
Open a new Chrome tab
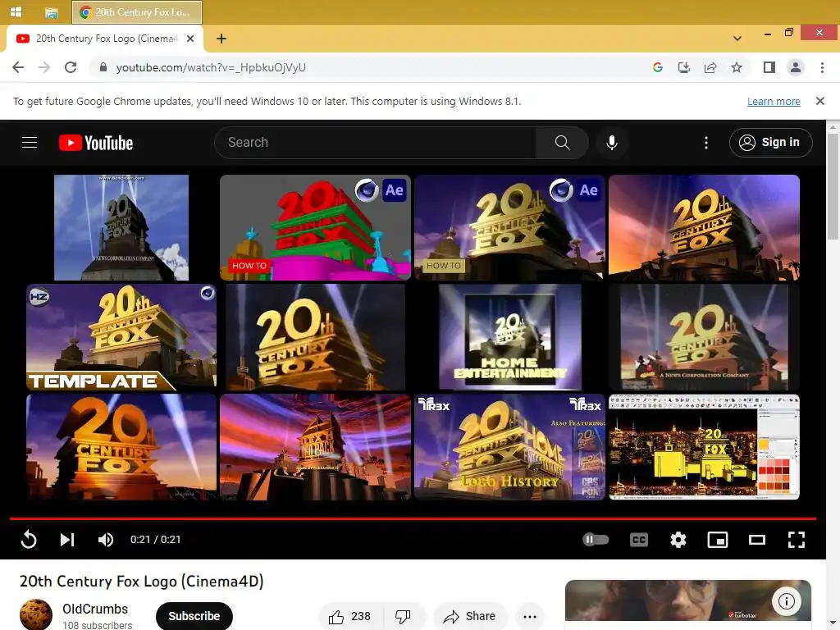pyautogui.click(x=221, y=39)
